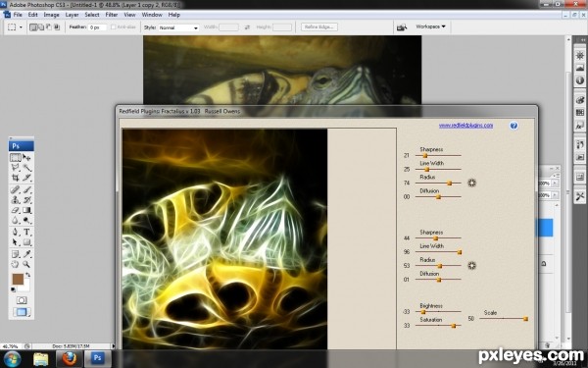Open the Styles fx panel icon
Screen dimensions: 588x368
tap(580, 125)
